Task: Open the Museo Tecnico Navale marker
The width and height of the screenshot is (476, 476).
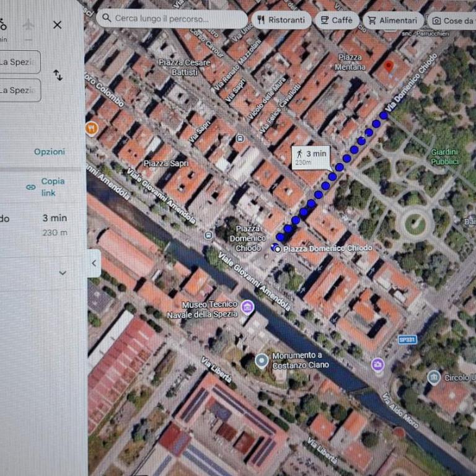Action: pos(247,307)
